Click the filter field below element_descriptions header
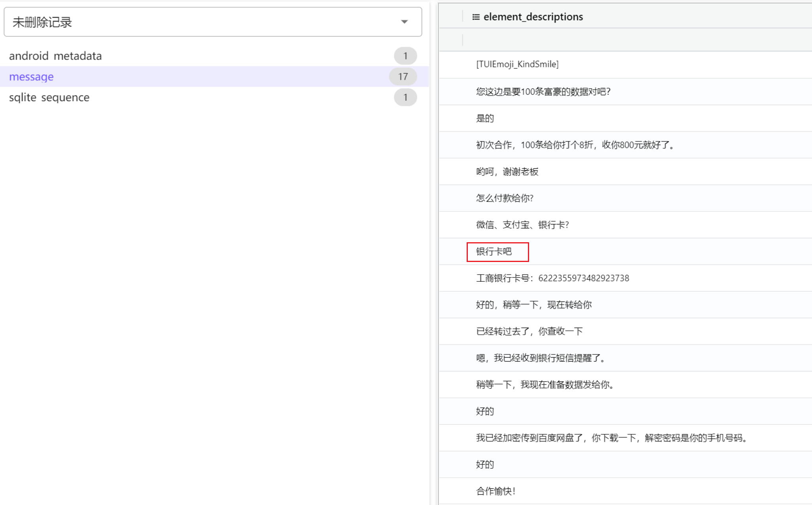Screen dimensions: 812x505 [637, 40]
